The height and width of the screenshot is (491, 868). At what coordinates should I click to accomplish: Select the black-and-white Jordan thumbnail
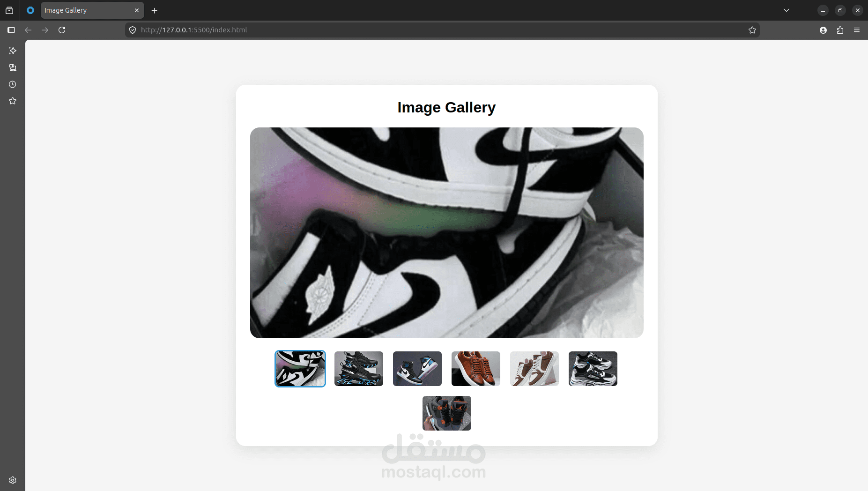tap(300, 369)
